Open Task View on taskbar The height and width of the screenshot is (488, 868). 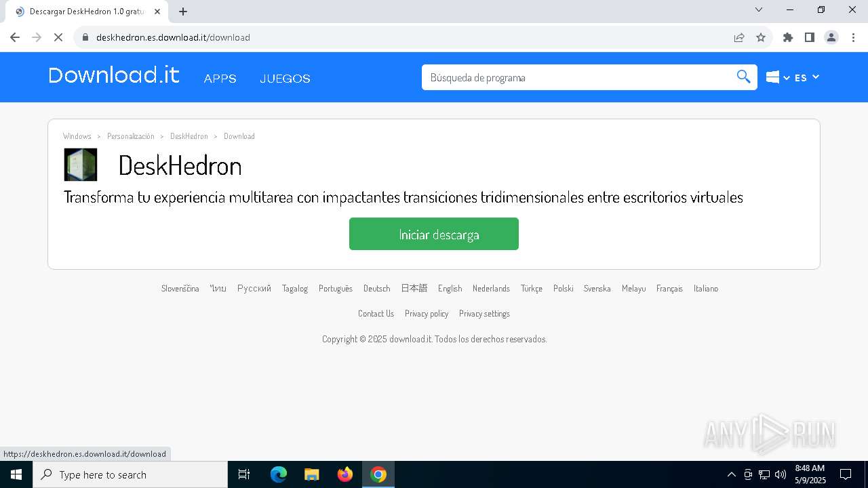[x=244, y=474]
